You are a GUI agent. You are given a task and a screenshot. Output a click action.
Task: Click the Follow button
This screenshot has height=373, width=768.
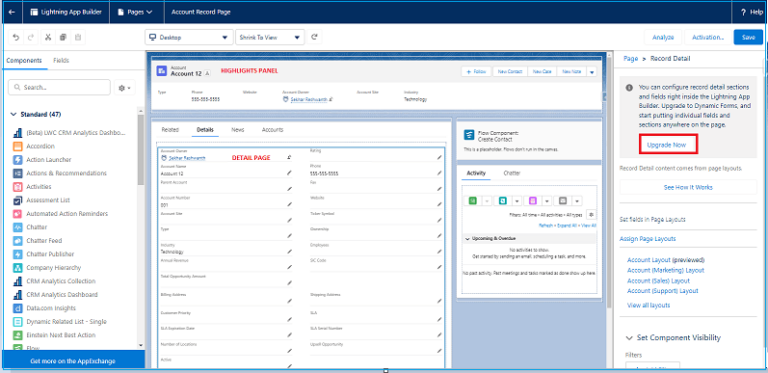[477, 71]
